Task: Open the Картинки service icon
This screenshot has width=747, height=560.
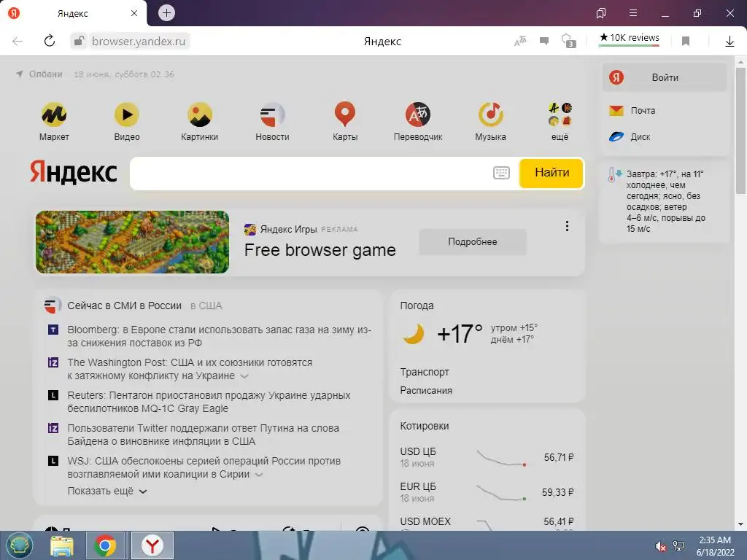Action: pos(200,114)
